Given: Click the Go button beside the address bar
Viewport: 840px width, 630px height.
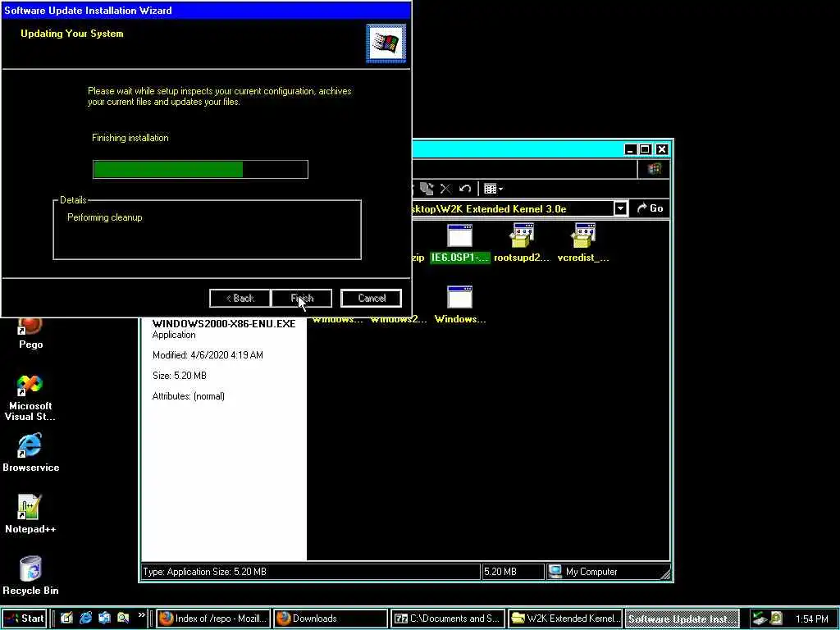Looking at the screenshot, I should 650,208.
